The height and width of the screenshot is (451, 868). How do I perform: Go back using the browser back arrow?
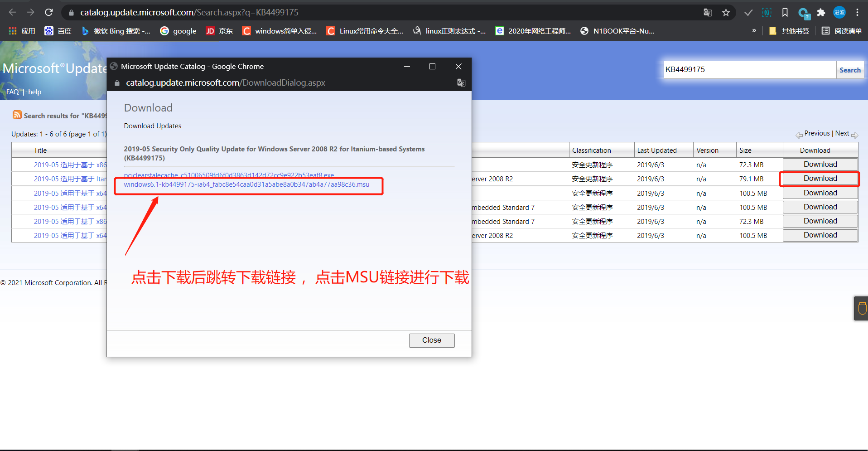tap(13, 12)
